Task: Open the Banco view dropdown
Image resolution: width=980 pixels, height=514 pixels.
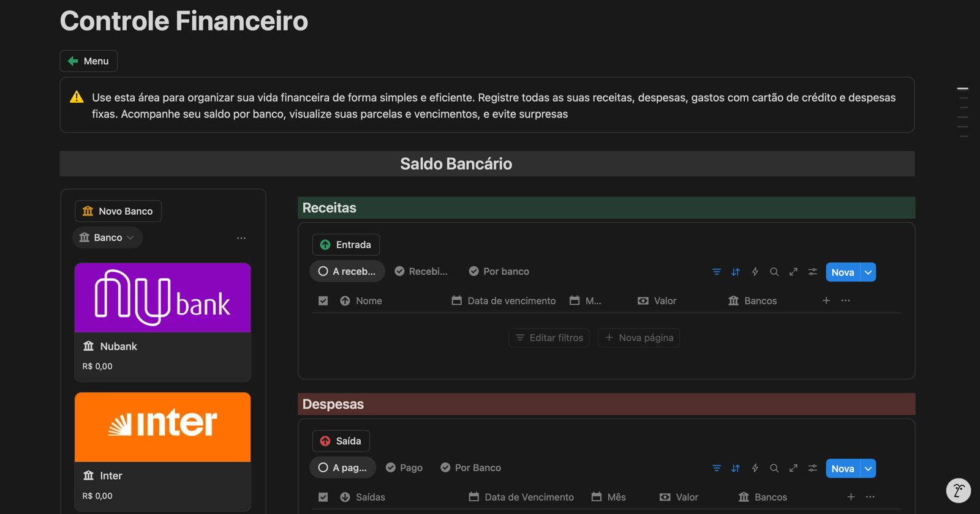Action: [107, 237]
